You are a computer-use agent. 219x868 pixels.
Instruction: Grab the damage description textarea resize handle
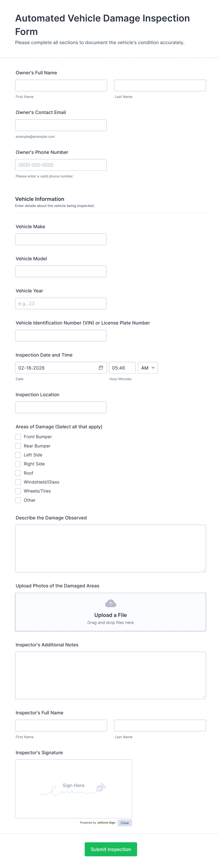203,570
